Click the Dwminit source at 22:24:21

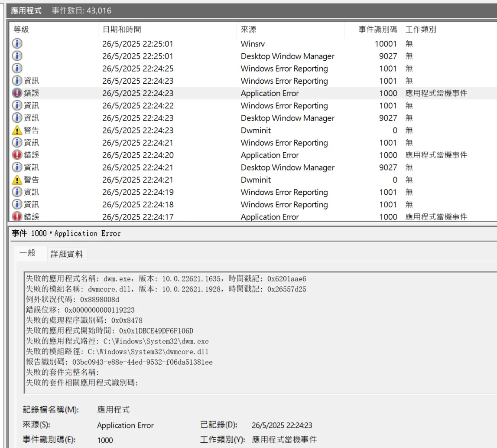click(x=256, y=180)
